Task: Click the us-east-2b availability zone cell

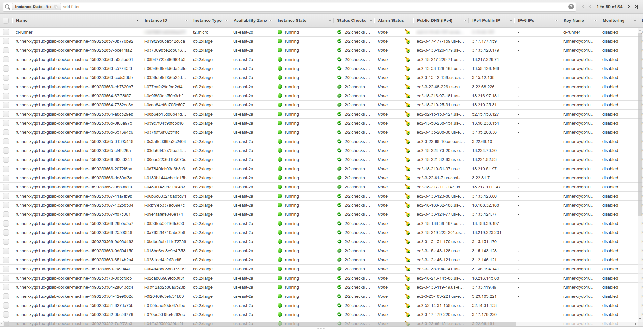Action: click(x=243, y=32)
